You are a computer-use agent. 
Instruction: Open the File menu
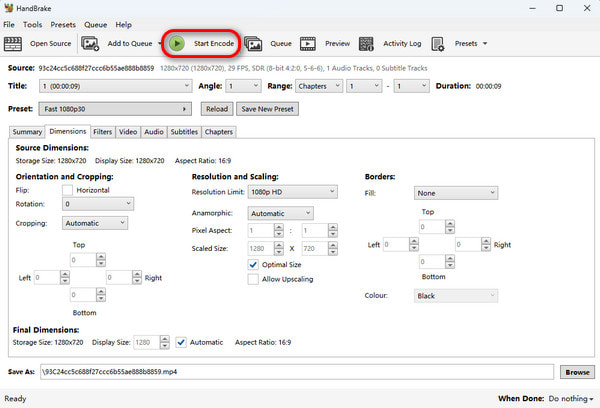[9, 25]
